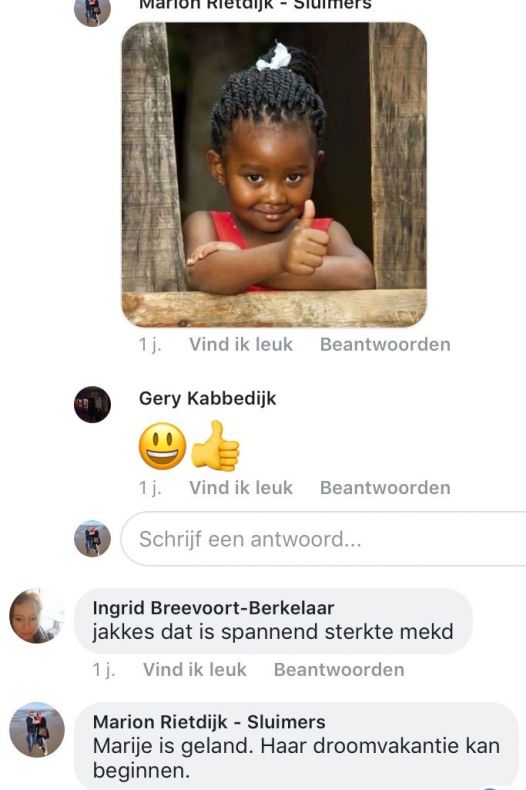Reply to the photo comment via 'Beantwoorden'

[x=385, y=345]
